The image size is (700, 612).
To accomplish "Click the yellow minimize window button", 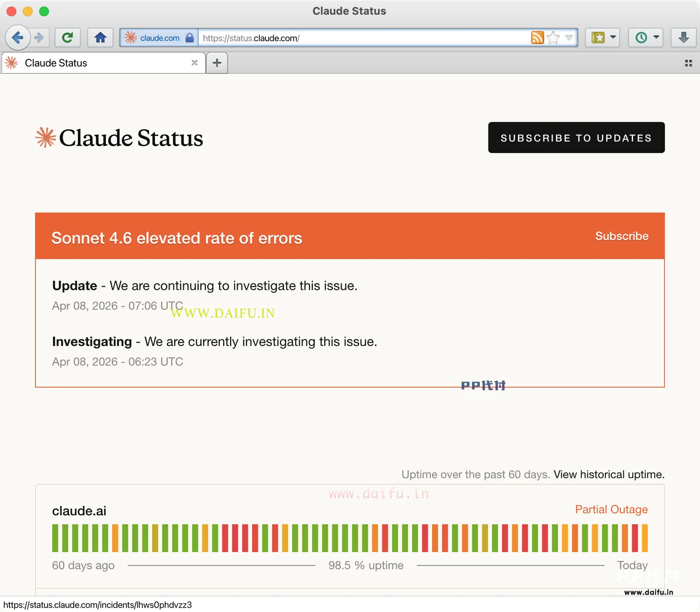I will coord(28,11).
